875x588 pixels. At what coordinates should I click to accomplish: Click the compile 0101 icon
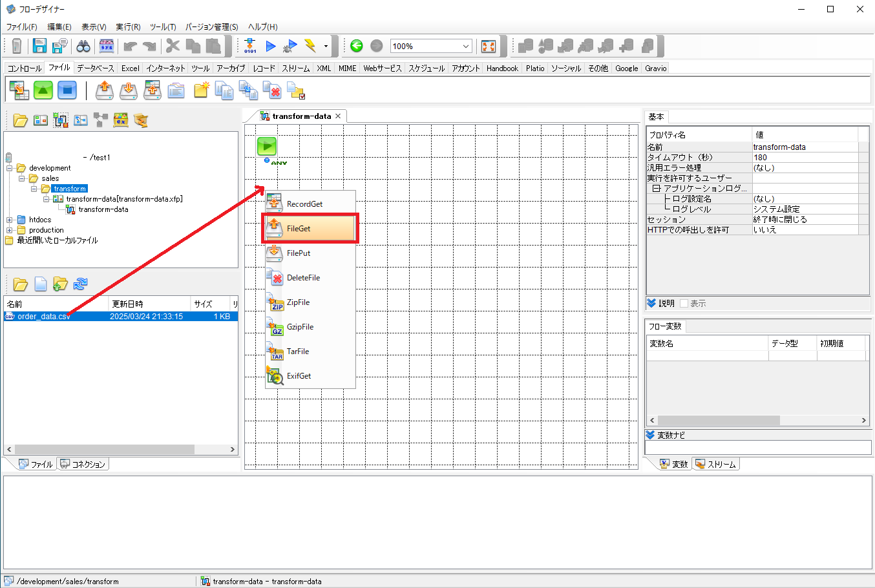pyautogui.click(x=250, y=46)
